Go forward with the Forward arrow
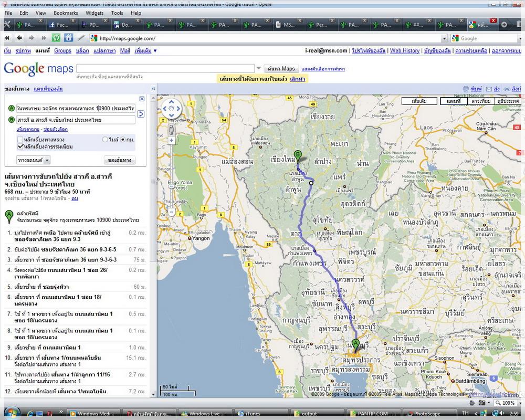The image size is (525, 420). coord(31,38)
